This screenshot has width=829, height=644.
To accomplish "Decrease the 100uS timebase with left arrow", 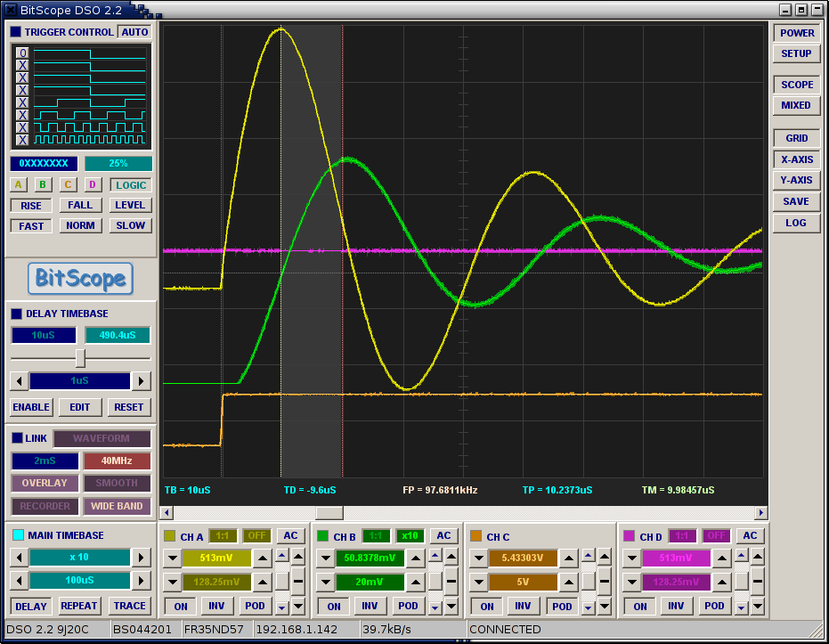I will coord(20,581).
